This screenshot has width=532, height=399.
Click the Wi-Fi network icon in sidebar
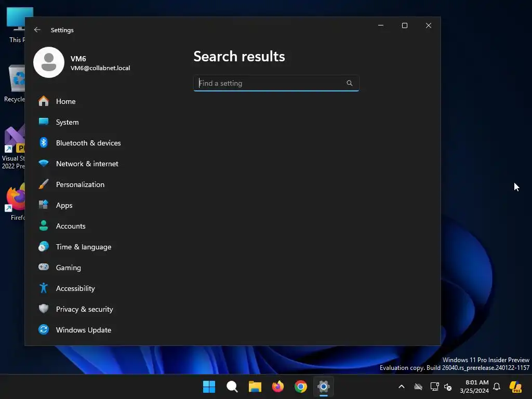coord(44,164)
